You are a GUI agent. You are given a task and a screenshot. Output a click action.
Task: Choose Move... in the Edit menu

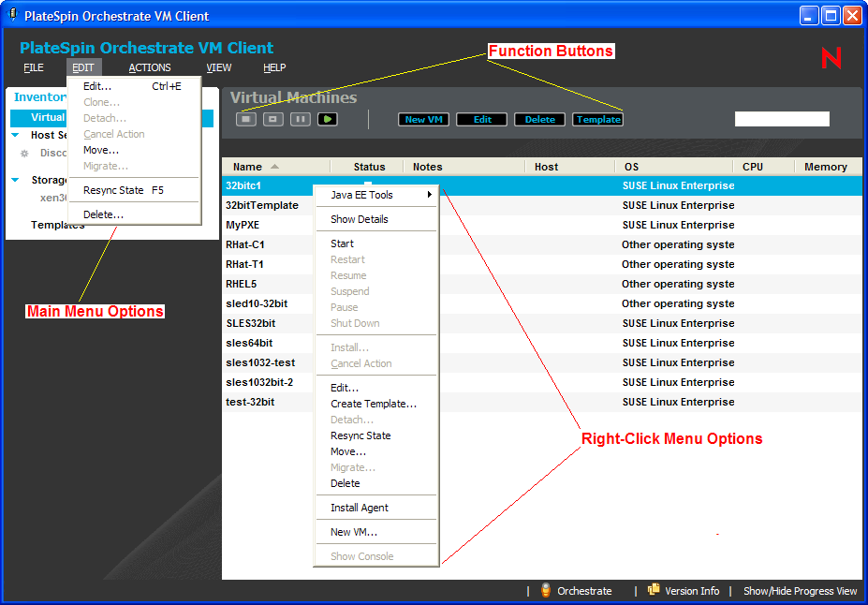point(133,150)
